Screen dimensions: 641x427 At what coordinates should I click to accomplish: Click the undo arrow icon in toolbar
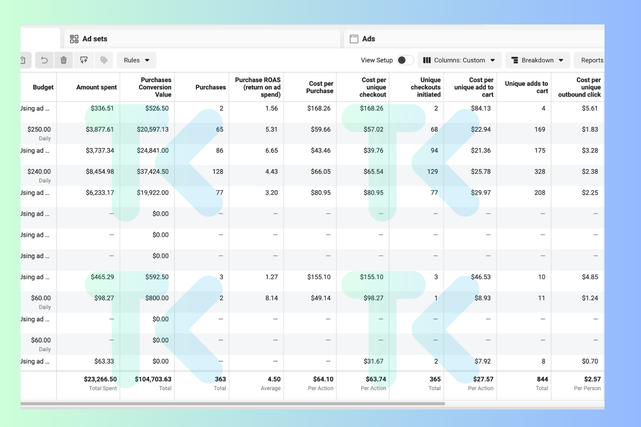[x=44, y=60]
